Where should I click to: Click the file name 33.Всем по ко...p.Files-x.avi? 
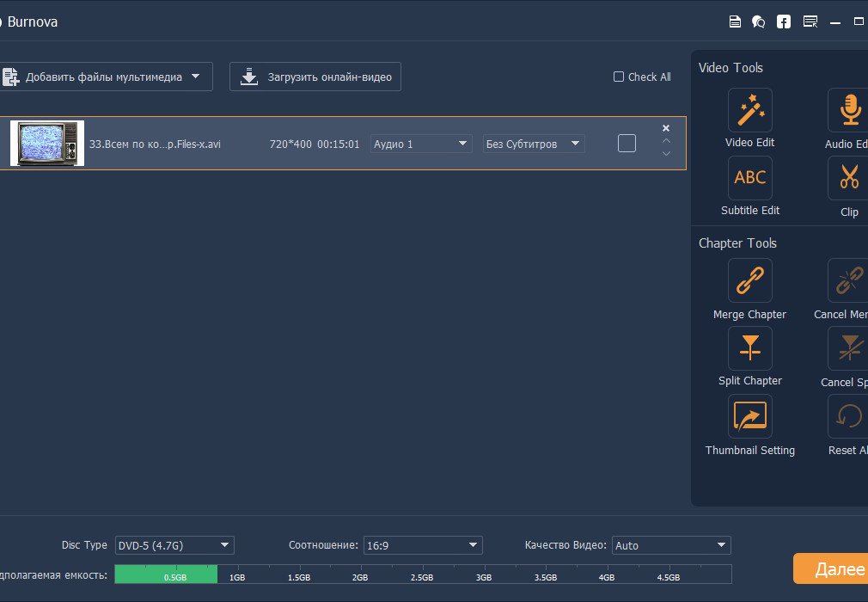pyautogui.click(x=155, y=144)
